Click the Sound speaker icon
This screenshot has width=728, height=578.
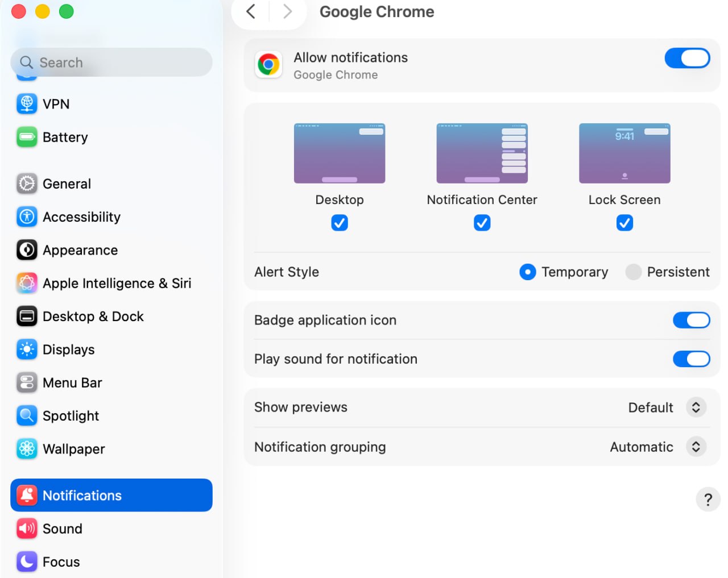point(27,529)
